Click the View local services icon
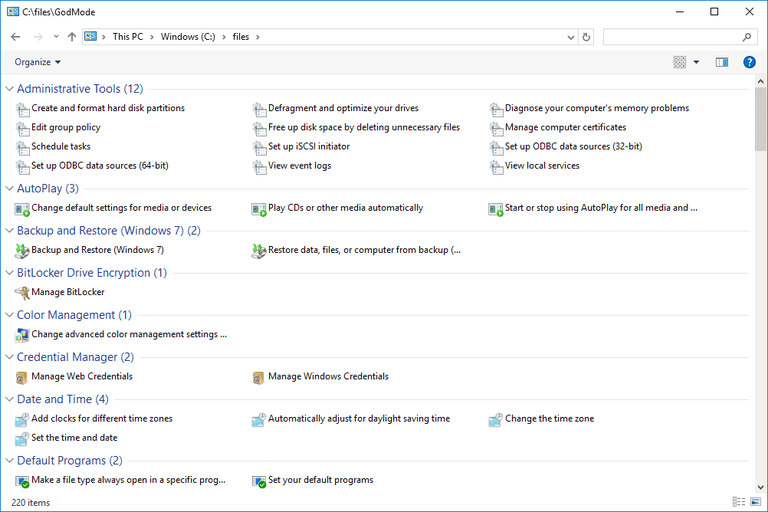The image size is (768, 512). [496, 167]
